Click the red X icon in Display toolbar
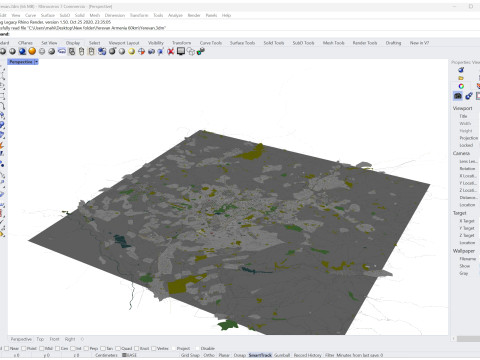This screenshot has height=360, width=480. (171, 51)
